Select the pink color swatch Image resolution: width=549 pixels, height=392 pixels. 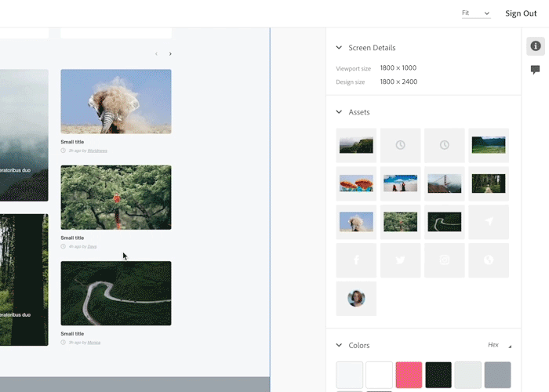[x=409, y=375]
